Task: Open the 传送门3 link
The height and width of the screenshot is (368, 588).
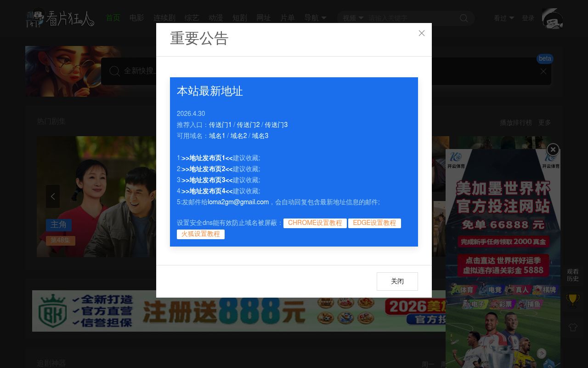Action: click(276, 125)
